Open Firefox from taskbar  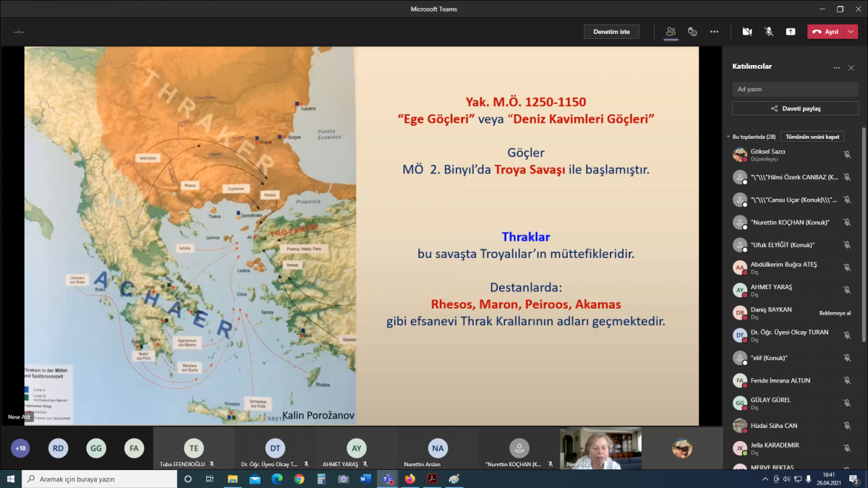(409, 479)
